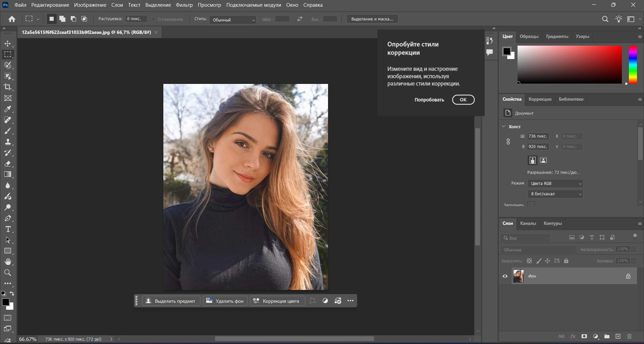Select the Hand tool
The width and height of the screenshot is (644, 344).
pyautogui.click(x=8, y=262)
